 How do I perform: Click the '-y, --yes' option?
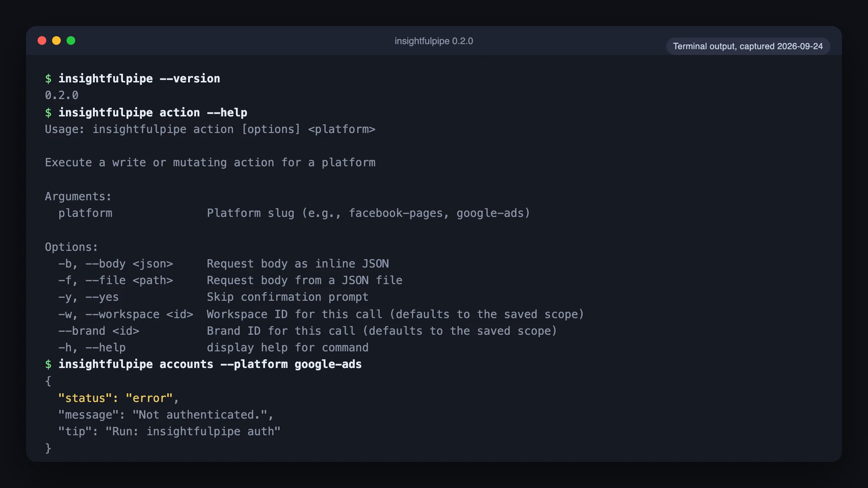(89, 297)
